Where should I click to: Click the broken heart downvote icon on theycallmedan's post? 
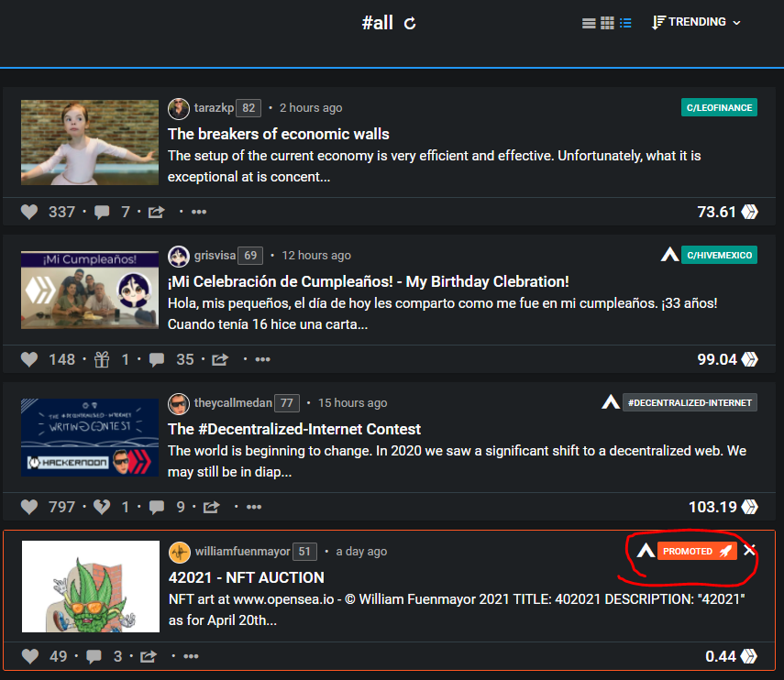102,507
